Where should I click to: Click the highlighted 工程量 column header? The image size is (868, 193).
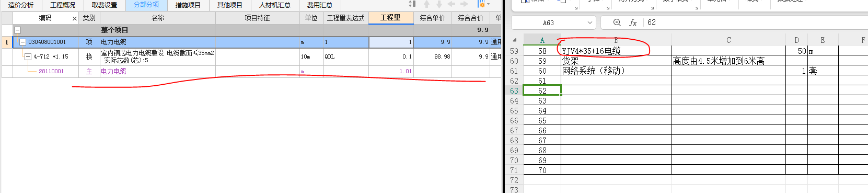[x=391, y=18]
